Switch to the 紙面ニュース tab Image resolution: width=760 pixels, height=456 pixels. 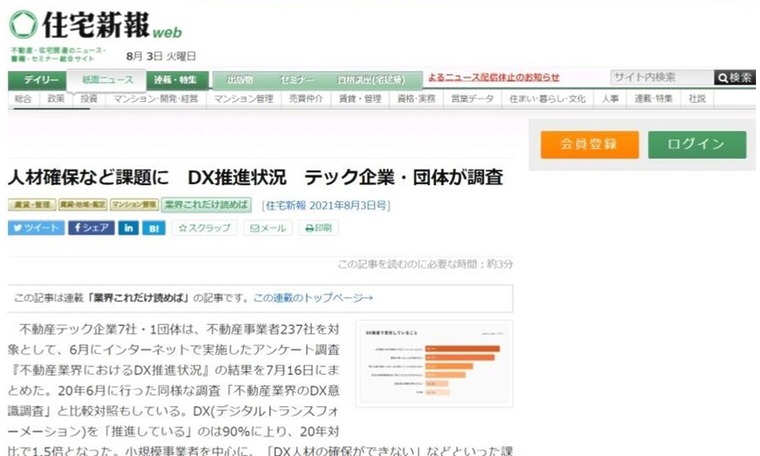109,80
